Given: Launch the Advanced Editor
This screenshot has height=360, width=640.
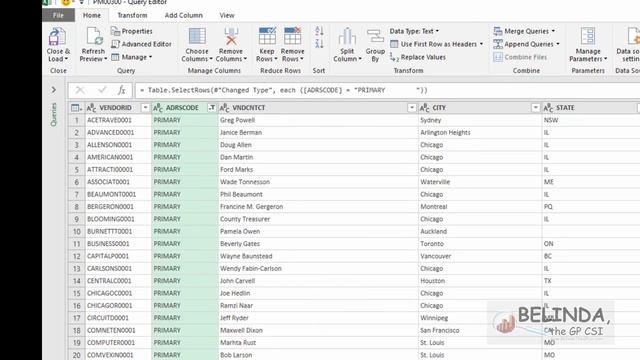Looking at the screenshot, I should click(142, 44).
